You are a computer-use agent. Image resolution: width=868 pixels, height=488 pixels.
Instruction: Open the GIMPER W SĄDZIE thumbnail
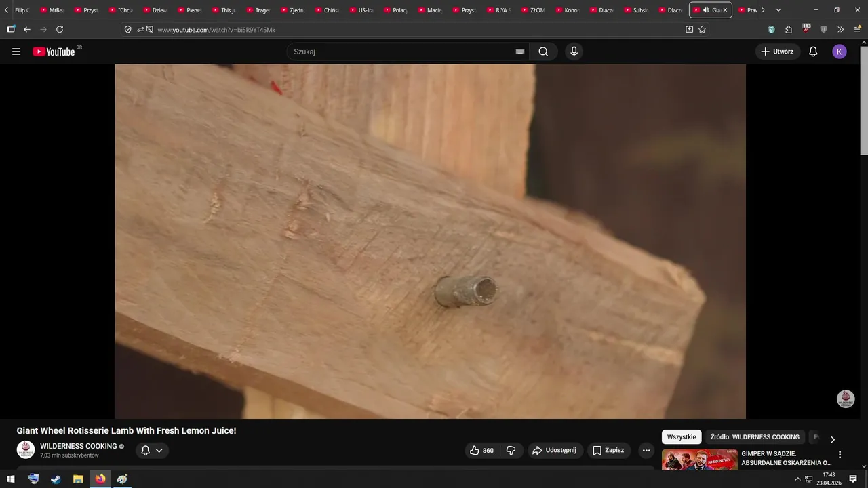(699, 460)
